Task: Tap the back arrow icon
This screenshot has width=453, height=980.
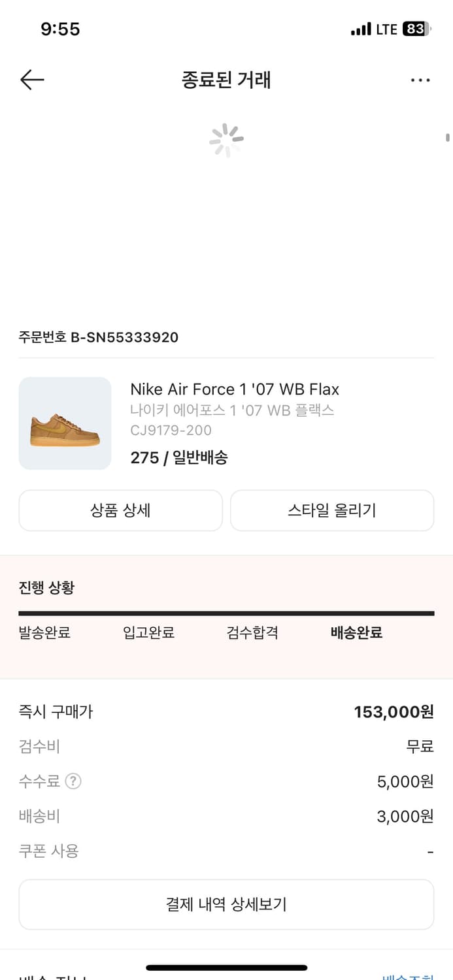Action: [x=32, y=80]
